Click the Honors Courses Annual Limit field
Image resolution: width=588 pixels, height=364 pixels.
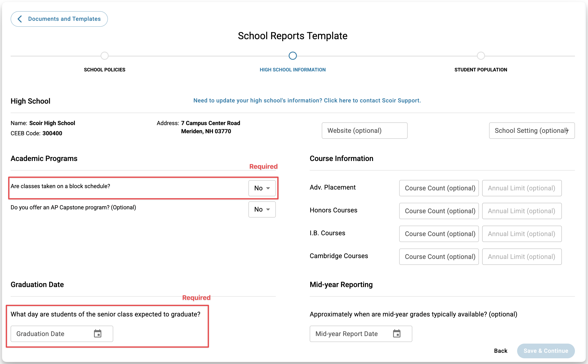(x=522, y=211)
